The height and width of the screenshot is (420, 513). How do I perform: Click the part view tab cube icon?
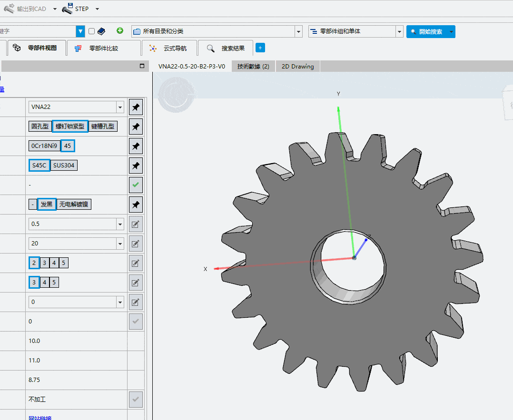(x=17, y=48)
